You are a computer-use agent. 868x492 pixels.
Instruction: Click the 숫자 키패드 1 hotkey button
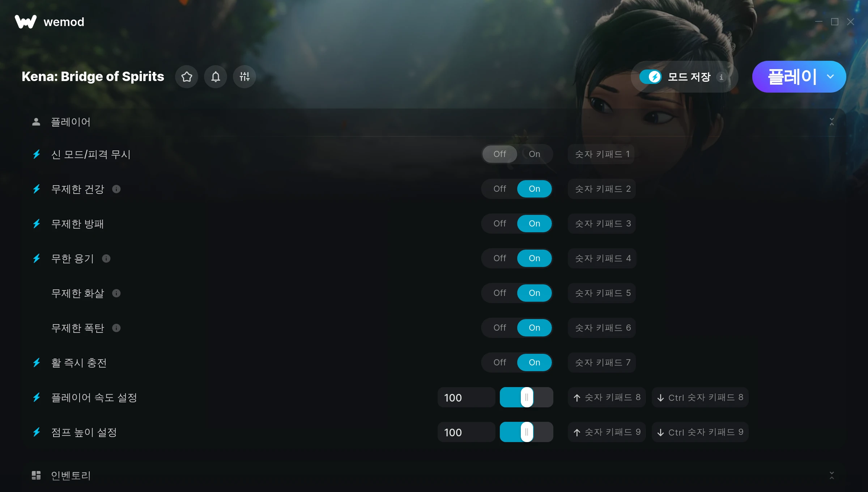(601, 154)
